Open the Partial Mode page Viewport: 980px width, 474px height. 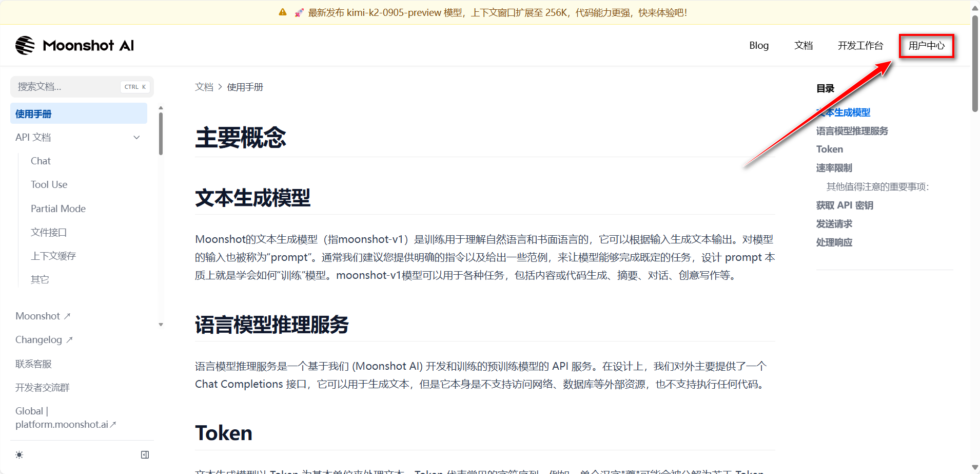pos(58,208)
